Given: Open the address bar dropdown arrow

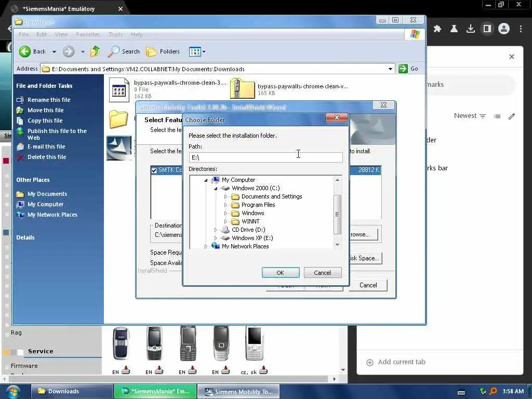Looking at the screenshot, I should tap(390, 69).
